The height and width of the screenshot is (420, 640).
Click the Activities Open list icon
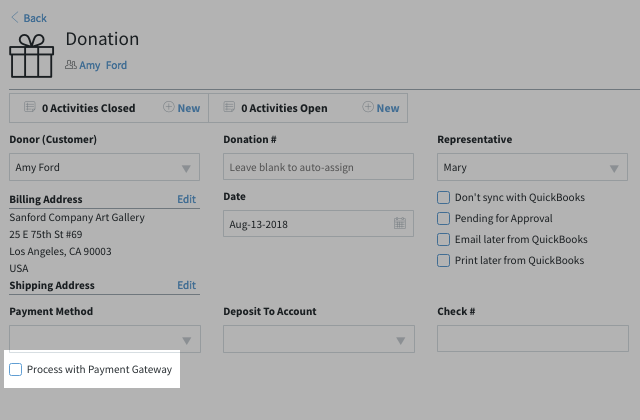click(x=229, y=107)
